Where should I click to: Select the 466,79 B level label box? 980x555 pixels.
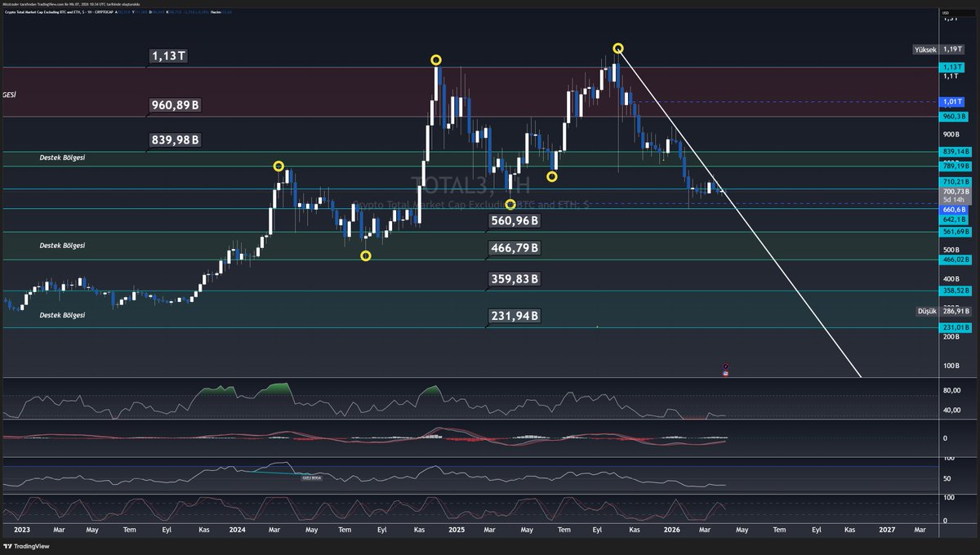click(515, 247)
